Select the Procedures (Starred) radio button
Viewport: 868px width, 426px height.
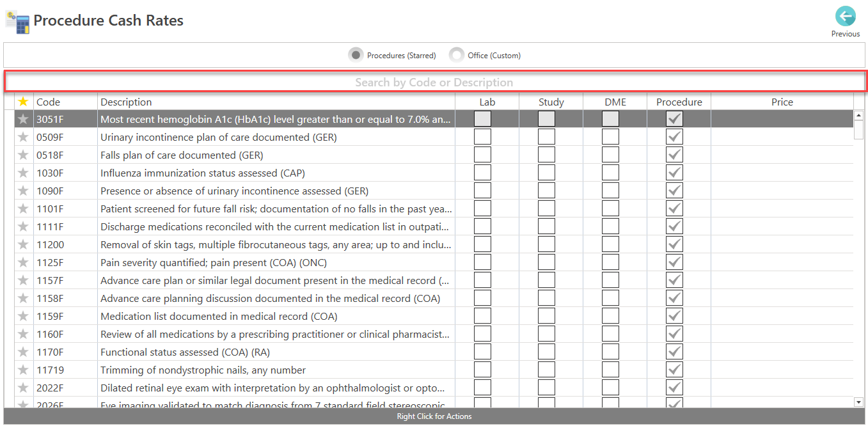tap(356, 55)
